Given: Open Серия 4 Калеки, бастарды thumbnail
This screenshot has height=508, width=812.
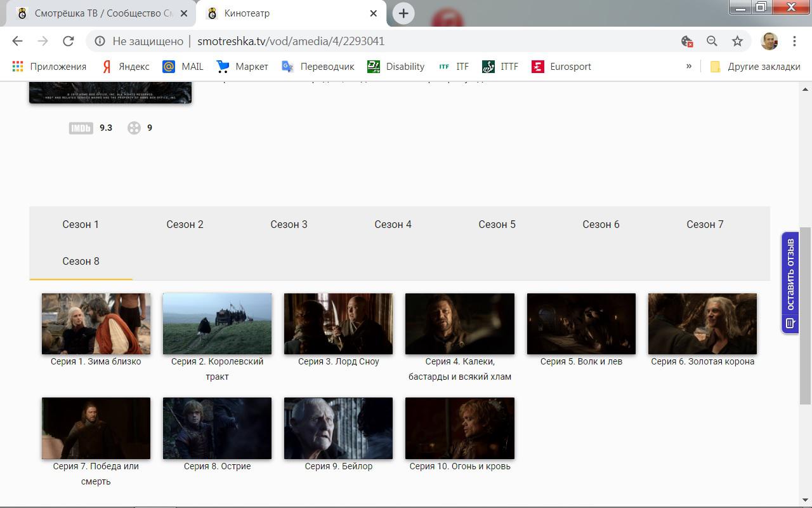Looking at the screenshot, I should (x=460, y=324).
